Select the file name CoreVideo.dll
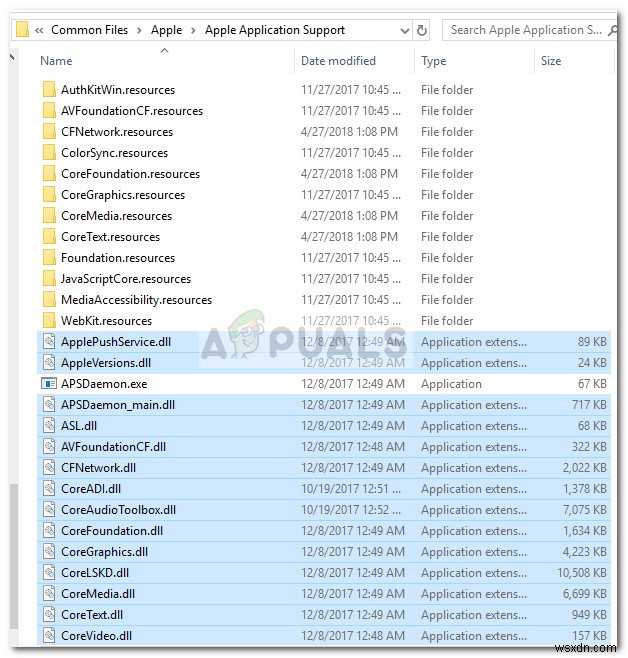628x658 pixels. 96,635
